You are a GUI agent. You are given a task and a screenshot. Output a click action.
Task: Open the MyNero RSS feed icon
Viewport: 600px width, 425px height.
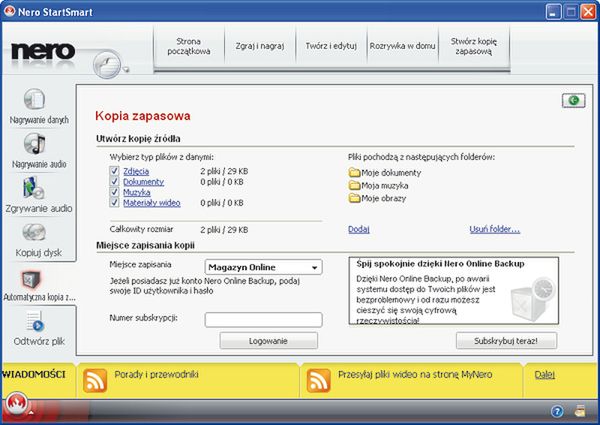click(x=318, y=380)
